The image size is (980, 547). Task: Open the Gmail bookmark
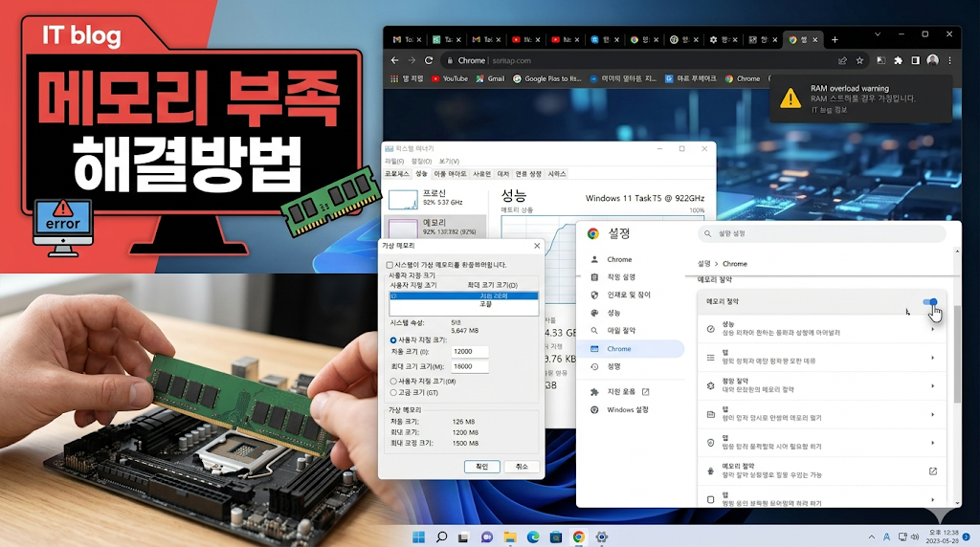point(491,78)
